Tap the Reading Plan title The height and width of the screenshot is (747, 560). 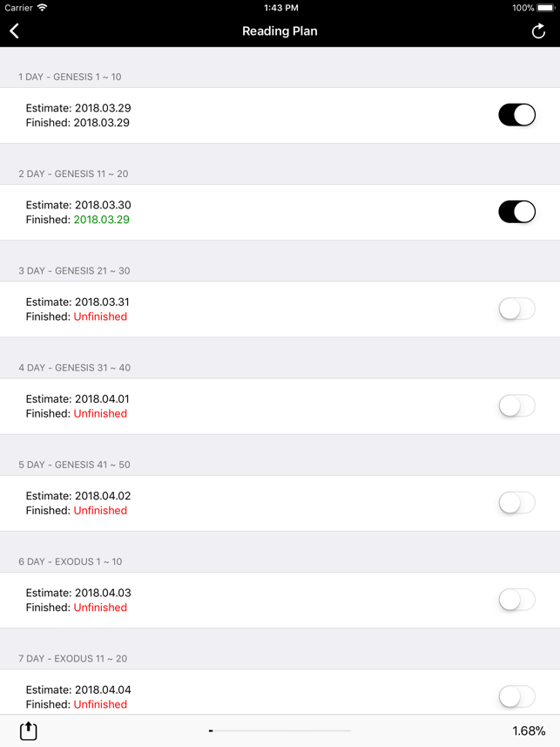tap(280, 31)
